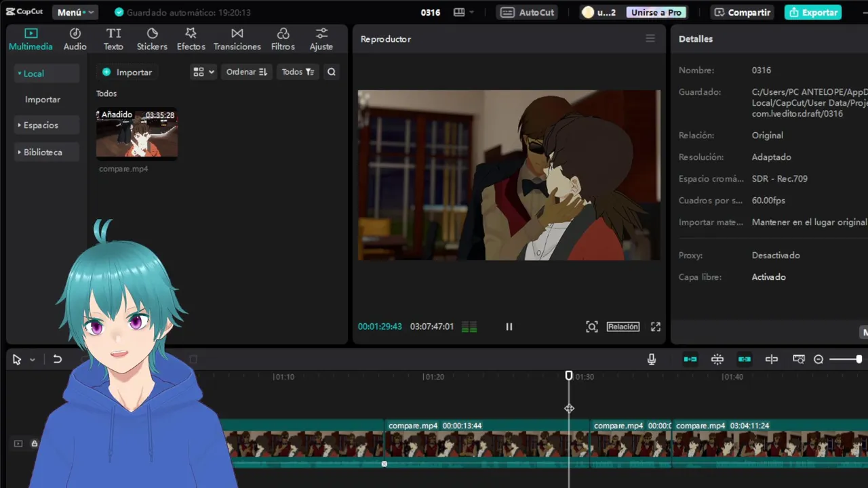Open the Ordenar sort dropdown

247,72
